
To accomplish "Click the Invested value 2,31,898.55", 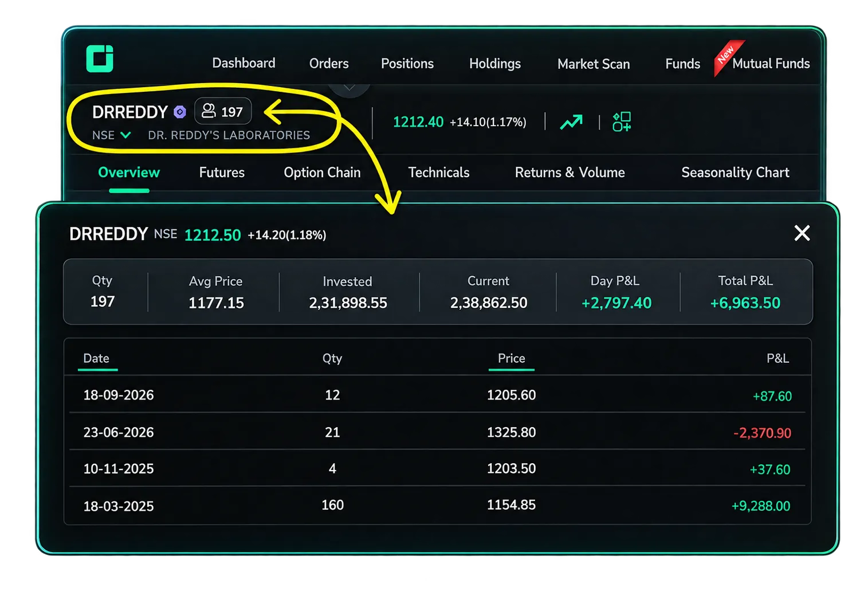I will (x=348, y=303).
